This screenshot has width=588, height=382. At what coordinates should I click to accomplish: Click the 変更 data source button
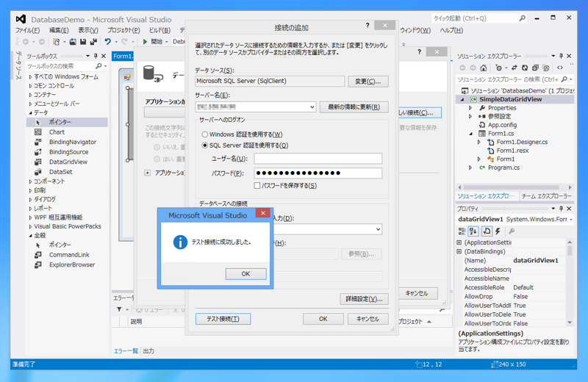[367, 82]
